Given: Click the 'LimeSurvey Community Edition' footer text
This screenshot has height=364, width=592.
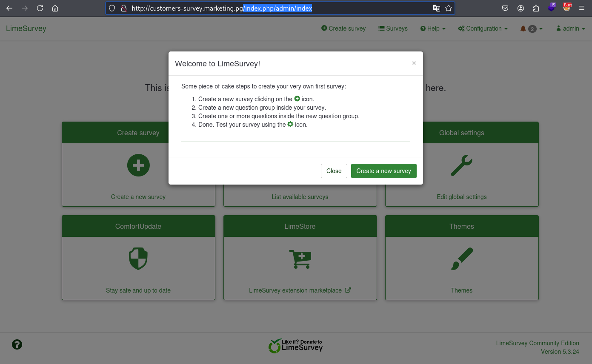Looking at the screenshot, I should pos(538,343).
